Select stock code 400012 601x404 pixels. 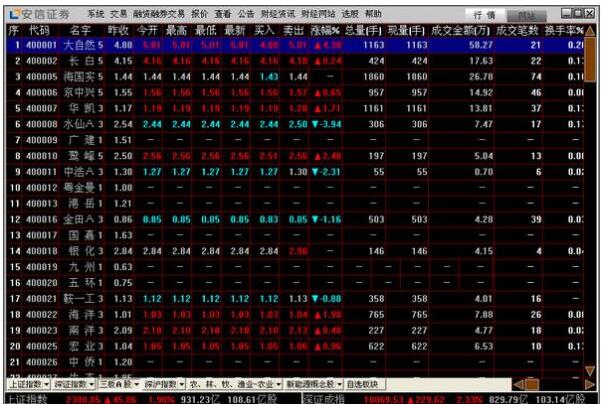(41, 187)
